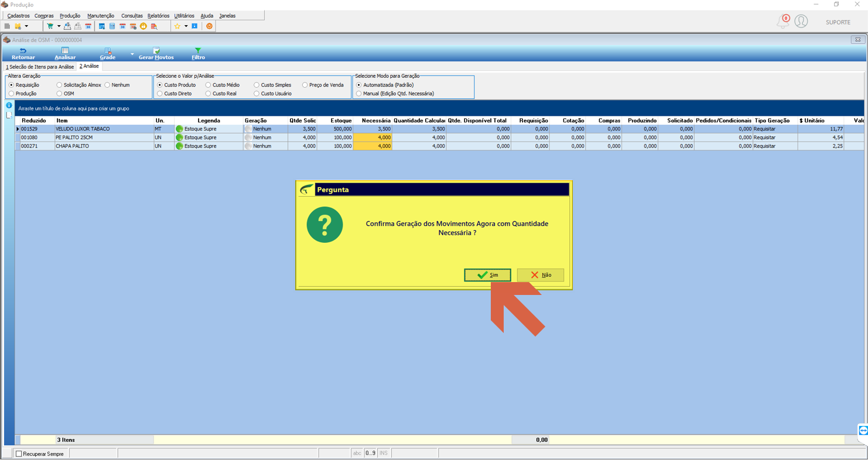Click the Não button in dialog
The width and height of the screenshot is (868, 460).
(541, 275)
